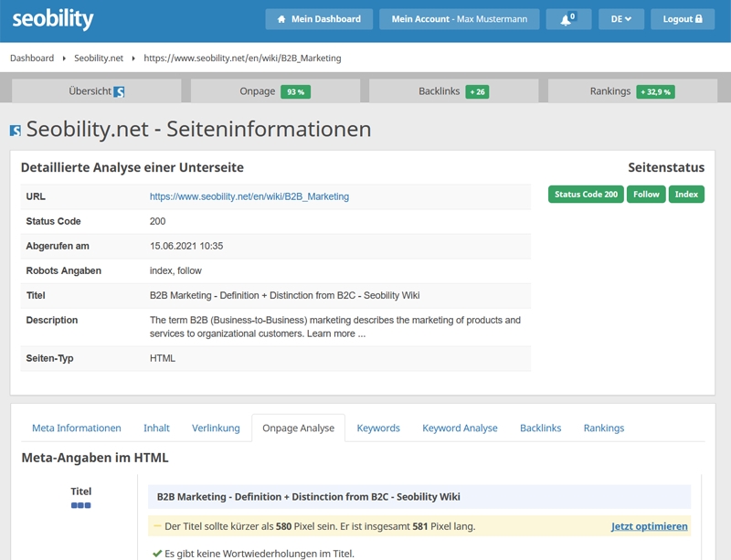Click the seobility logo
The image size is (731, 560).
(53, 19)
